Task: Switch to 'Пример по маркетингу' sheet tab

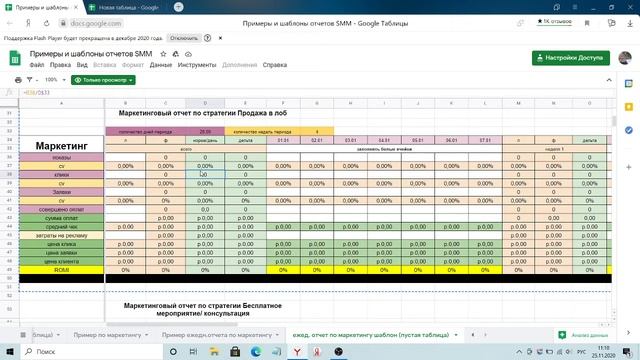Action: pyautogui.click(x=107, y=335)
